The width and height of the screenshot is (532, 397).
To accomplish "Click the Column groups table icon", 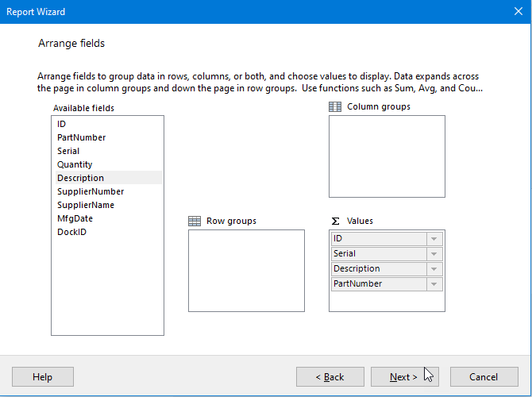I will 335,107.
